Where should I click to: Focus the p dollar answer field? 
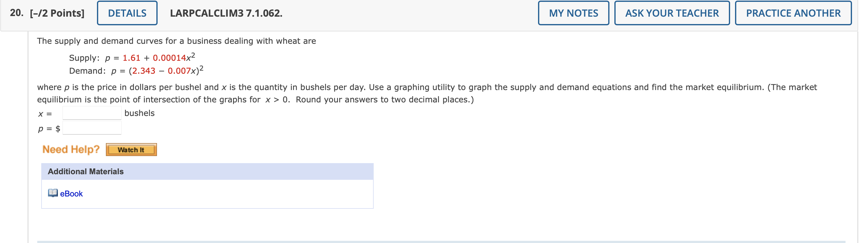92,128
